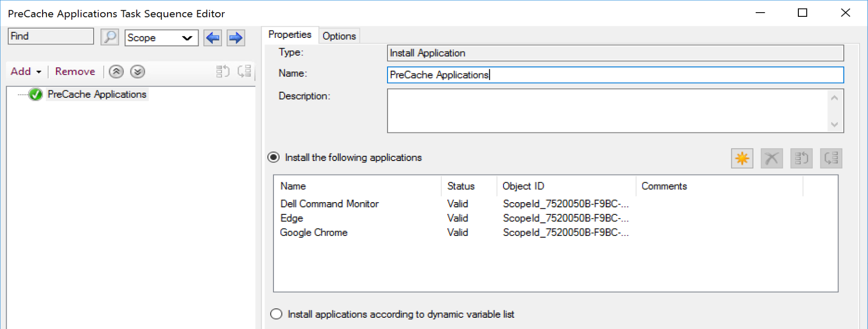This screenshot has height=329, width=868.
Task: Open the Add dropdown menu
Action: click(26, 72)
